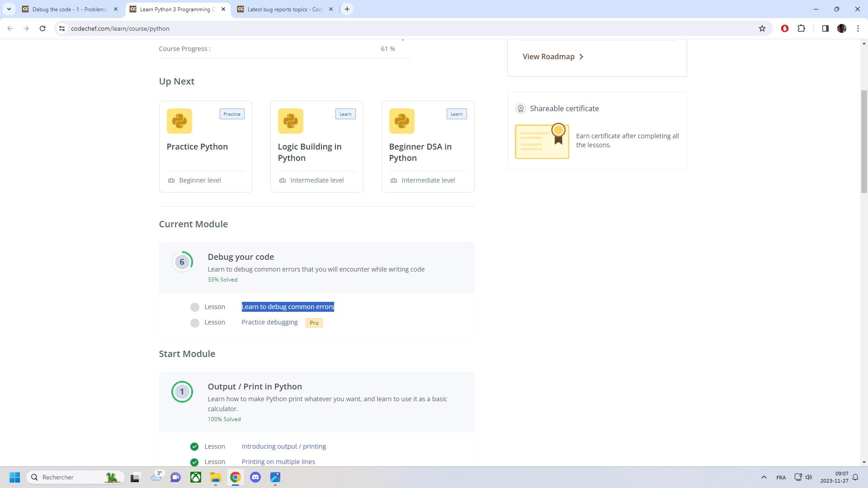Launch Xbox from the taskbar

tap(196, 477)
